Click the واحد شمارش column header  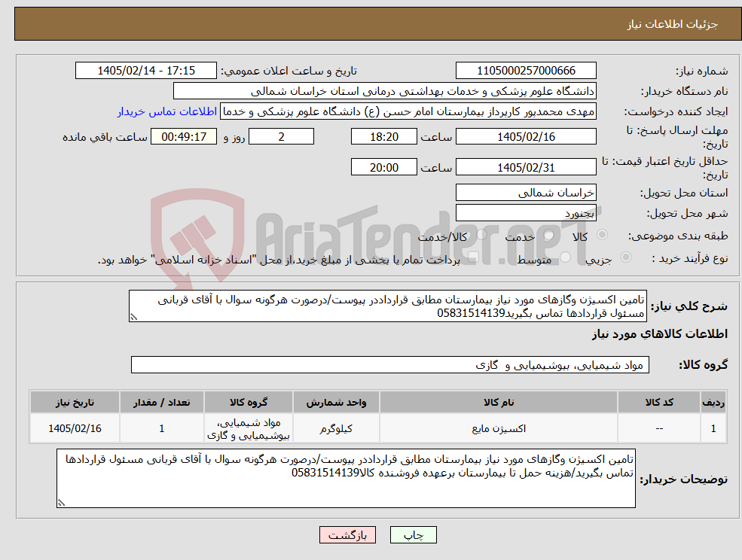point(336,403)
